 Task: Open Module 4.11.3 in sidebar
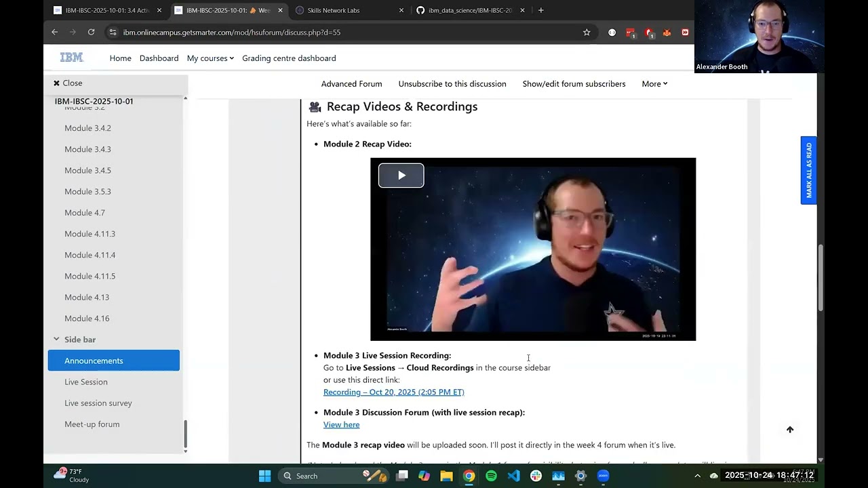pyautogui.click(x=90, y=234)
